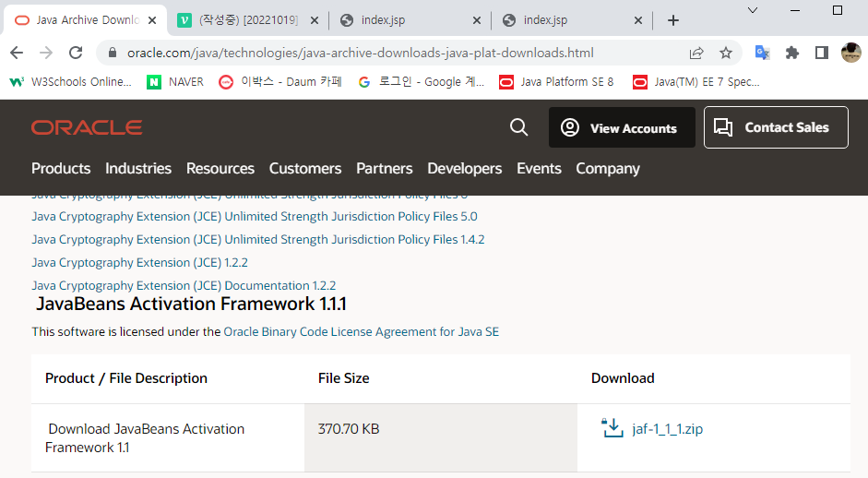Download the jaf-1_1_1.zip file link
This screenshot has width=868, height=478.
coord(667,429)
